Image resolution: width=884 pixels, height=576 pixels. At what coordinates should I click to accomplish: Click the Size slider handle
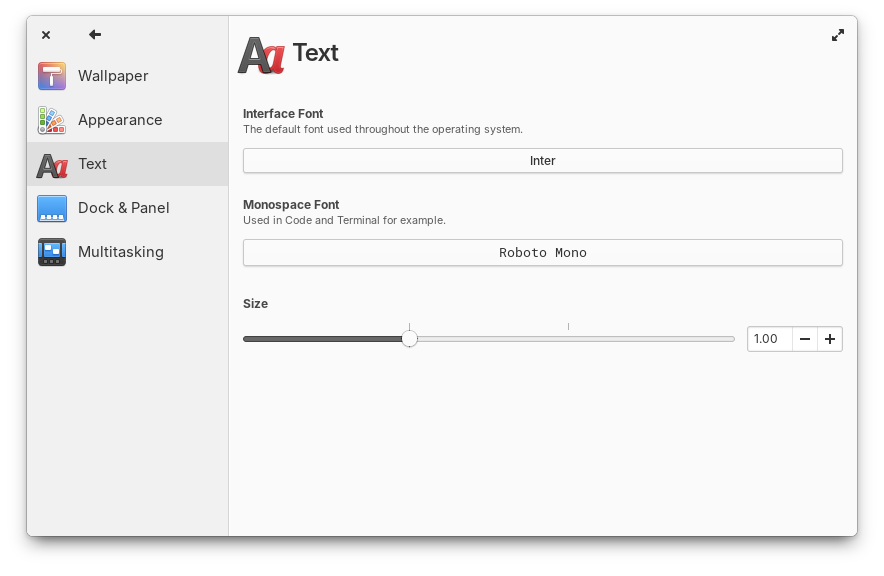coord(409,339)
